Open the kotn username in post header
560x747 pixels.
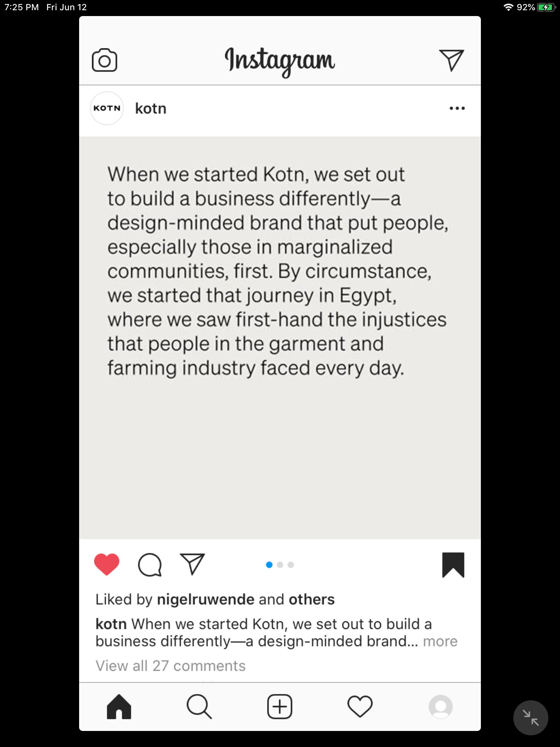(x=151, y=109)
